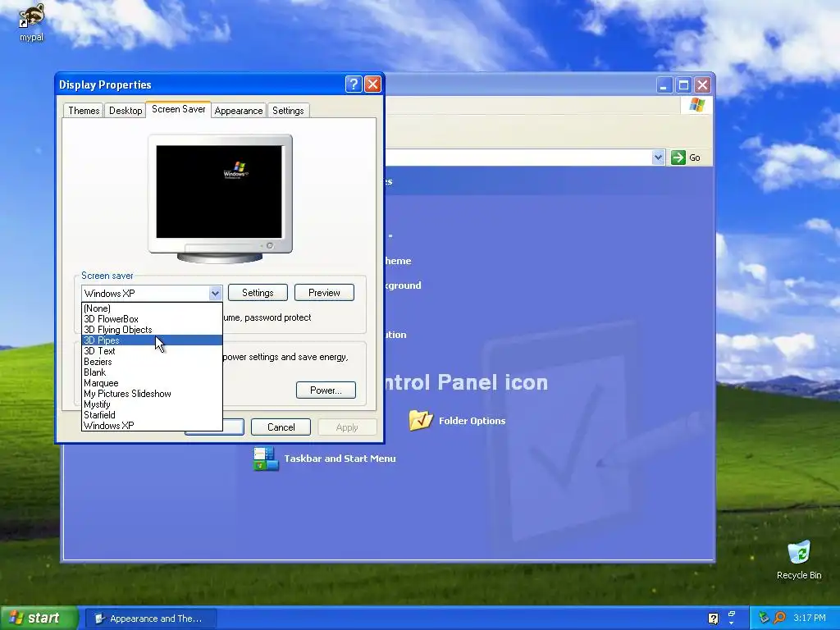Minimize the Control Panel window
Screen dimensions: 840x630
(664, 84)
